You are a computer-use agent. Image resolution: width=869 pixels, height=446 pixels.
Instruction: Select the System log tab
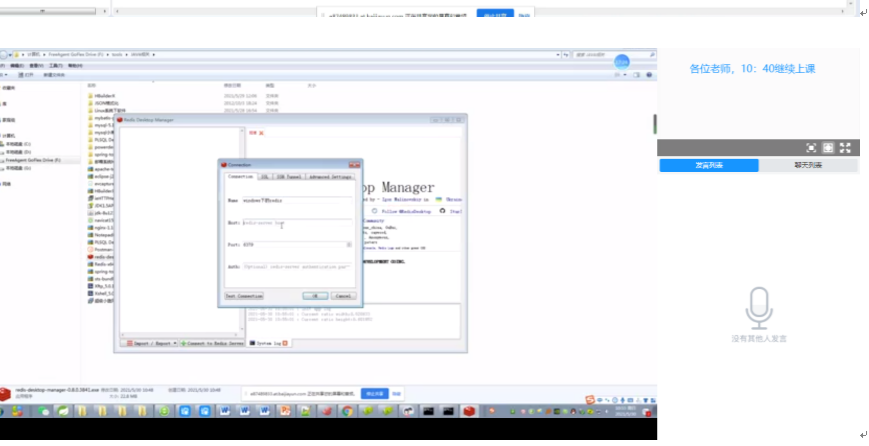point(266,343)
